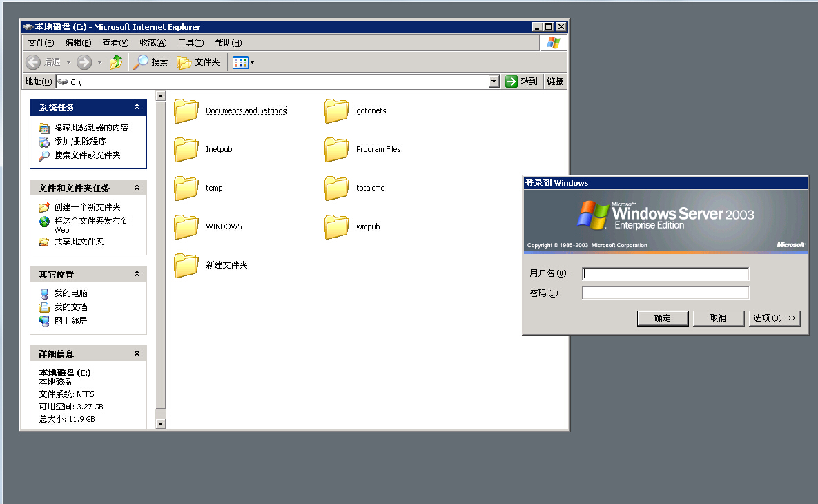Click 将这个文件夹发布到 Web link
This screenshot has width=818, height=504.
(91, 225)
